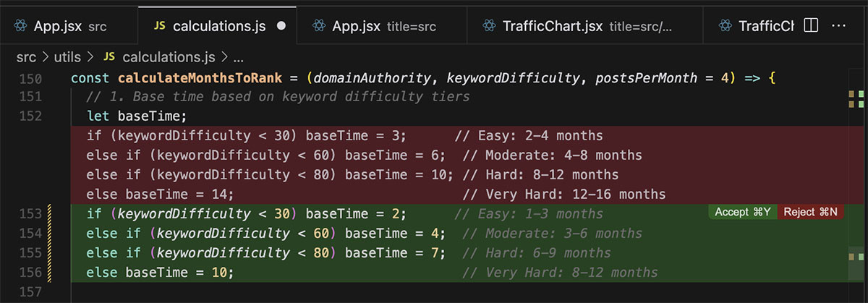Click the React icon on the App.jsx title=src tab
This screenshot has width=868, height=303.
[318, 26]
